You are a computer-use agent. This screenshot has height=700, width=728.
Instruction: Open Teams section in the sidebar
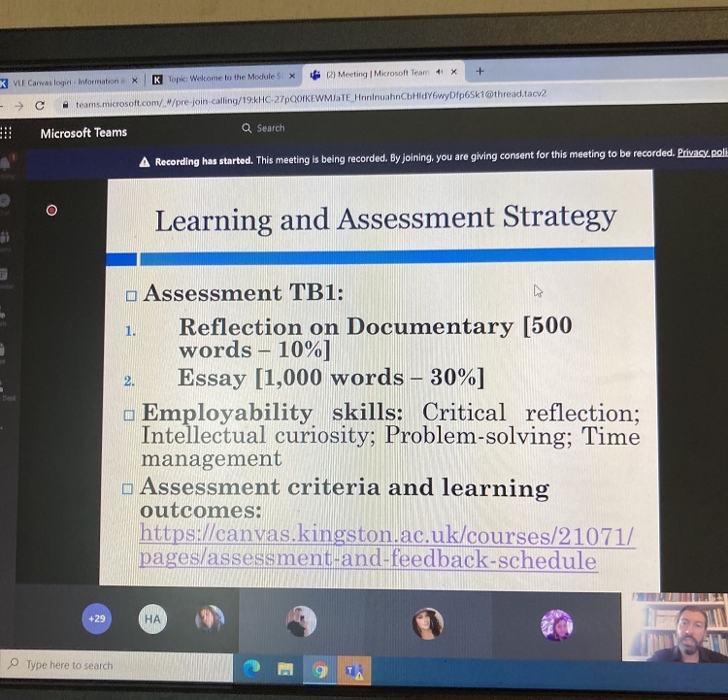pyautogui.click(x=6, y=236)
